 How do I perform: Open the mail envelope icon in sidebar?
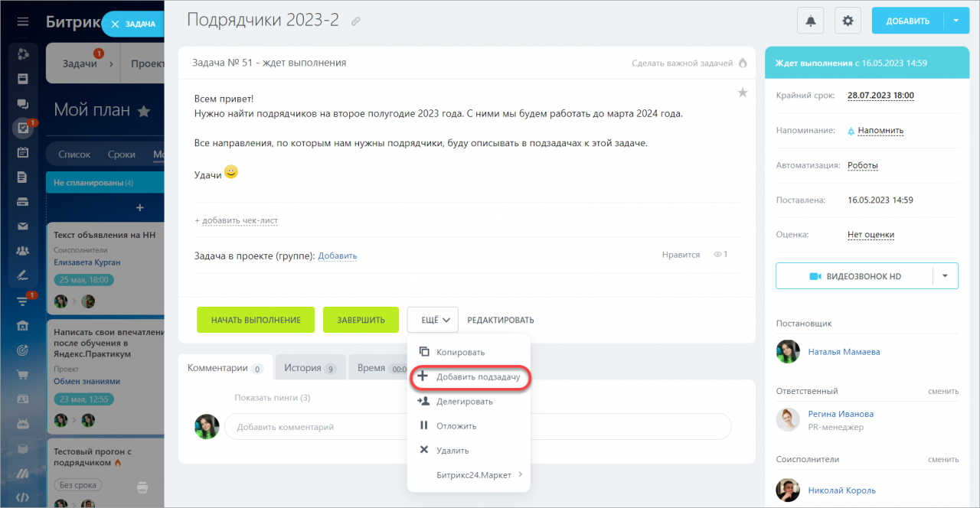pyautogui.click(x=23, y=226)
